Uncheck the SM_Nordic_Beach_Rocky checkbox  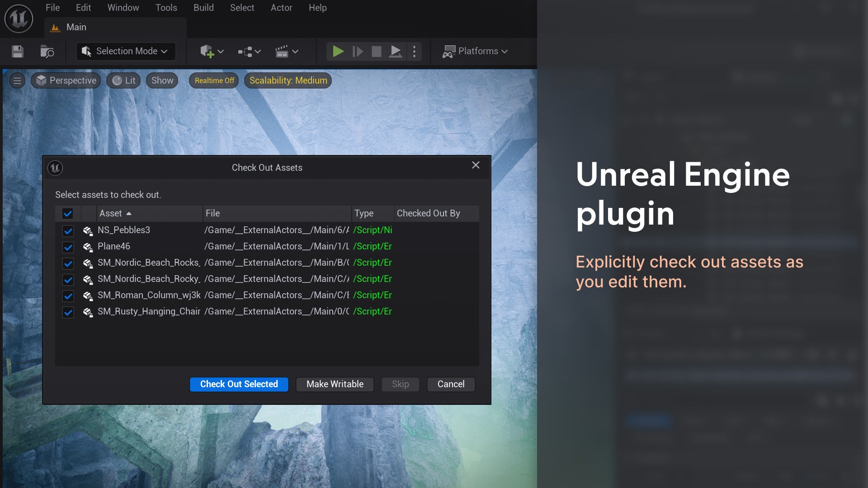[68, 280]
